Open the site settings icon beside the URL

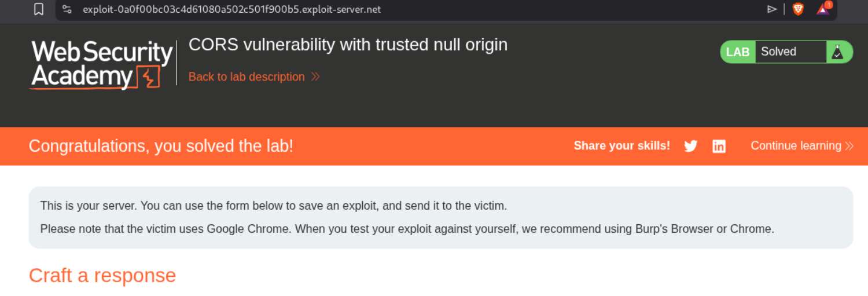(x=67, y=9)
